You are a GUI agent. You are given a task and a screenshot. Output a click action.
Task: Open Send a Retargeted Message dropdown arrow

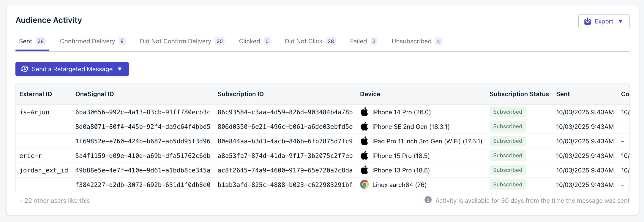click(120, 69)
